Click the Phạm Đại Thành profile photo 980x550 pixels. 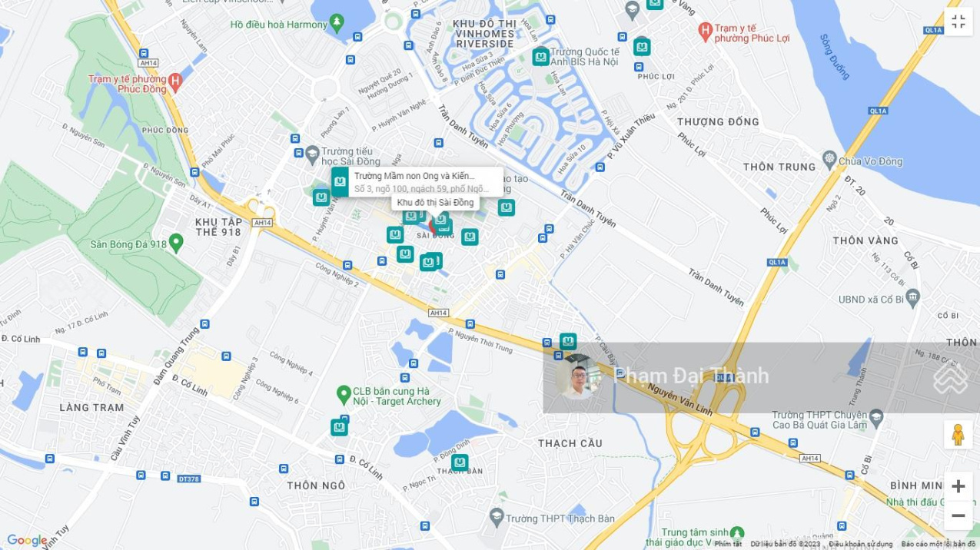[580, 378]
